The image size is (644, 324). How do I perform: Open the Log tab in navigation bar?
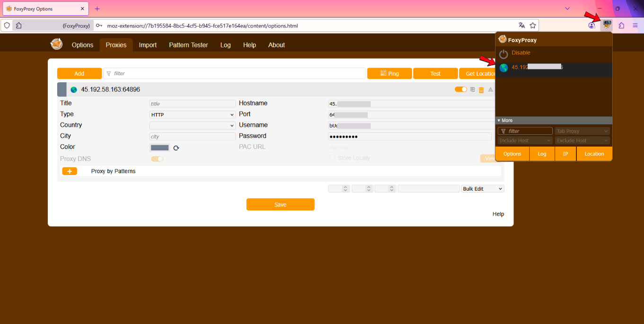(226, 45)
